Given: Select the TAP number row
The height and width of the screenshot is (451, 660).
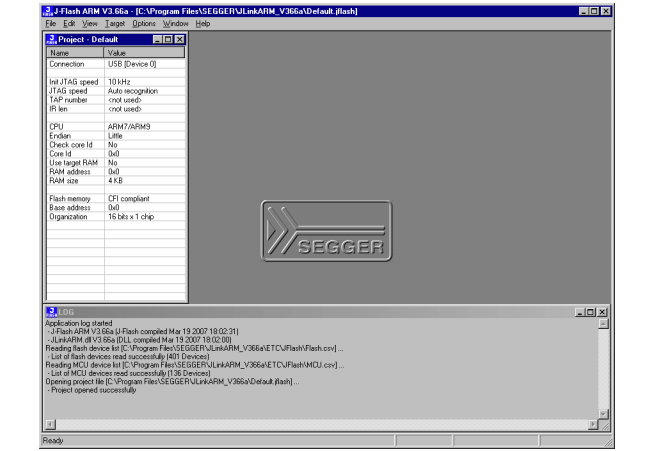Looking at the screenshot, I should coord(116,100).
